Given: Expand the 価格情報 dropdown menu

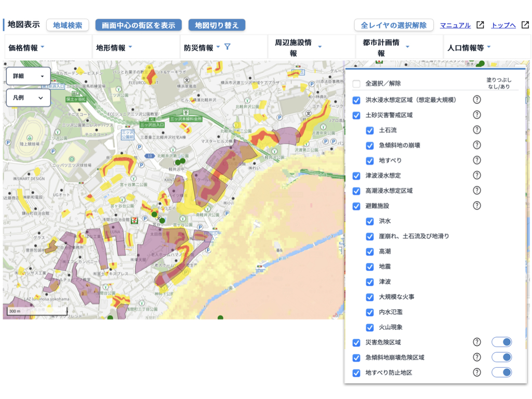Looking at the screenshot, I should pyautogui.click(x=26, y=48).
